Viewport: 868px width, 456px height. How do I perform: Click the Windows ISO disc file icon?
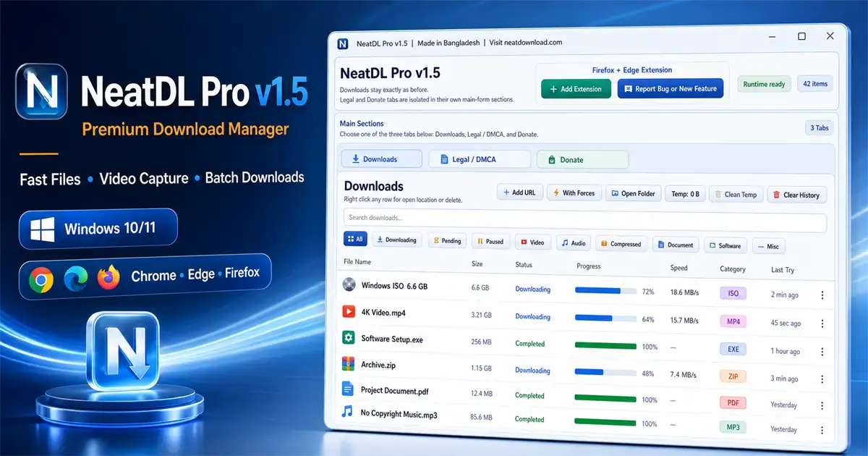[x=349, y=284]
